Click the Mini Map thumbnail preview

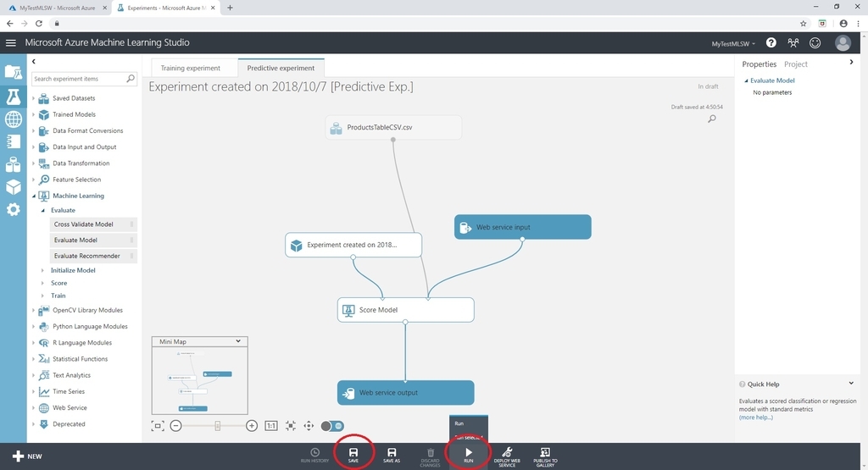(200, 380)
